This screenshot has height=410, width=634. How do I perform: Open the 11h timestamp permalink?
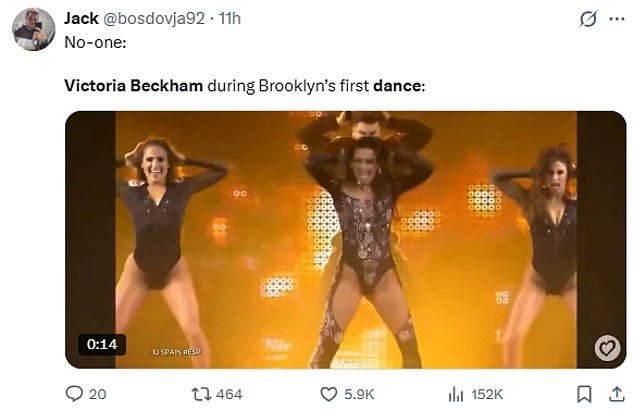229,18
